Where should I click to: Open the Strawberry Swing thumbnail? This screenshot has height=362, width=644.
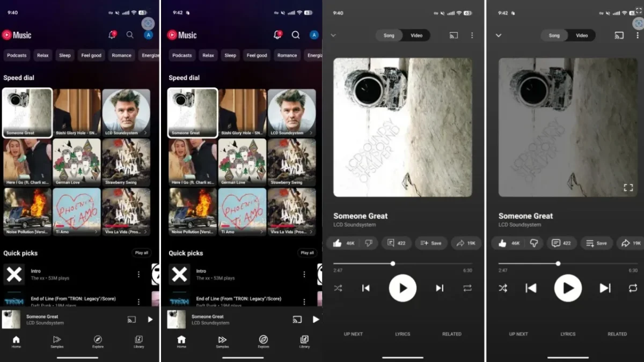pyautogui.click(x=127, y=161)
